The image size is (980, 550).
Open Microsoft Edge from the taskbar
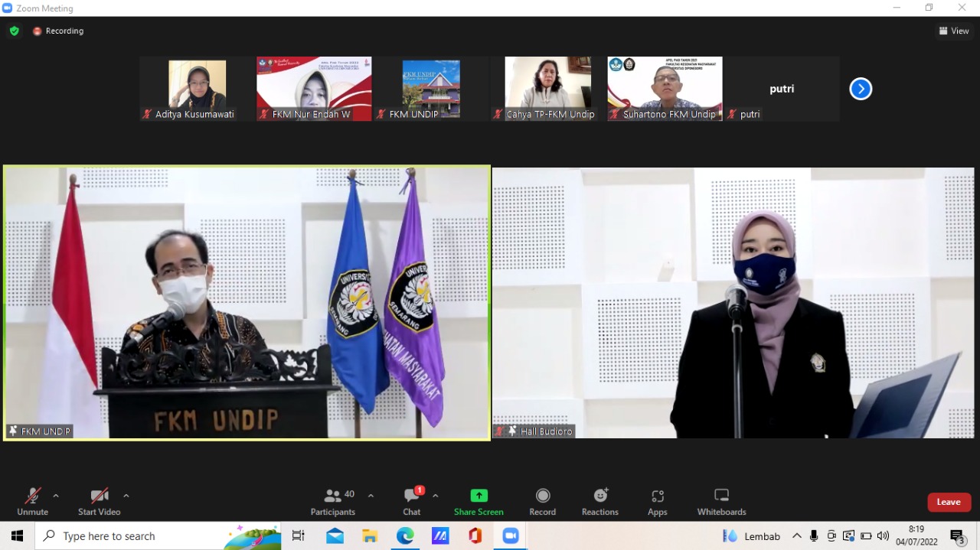click(405, 536)
